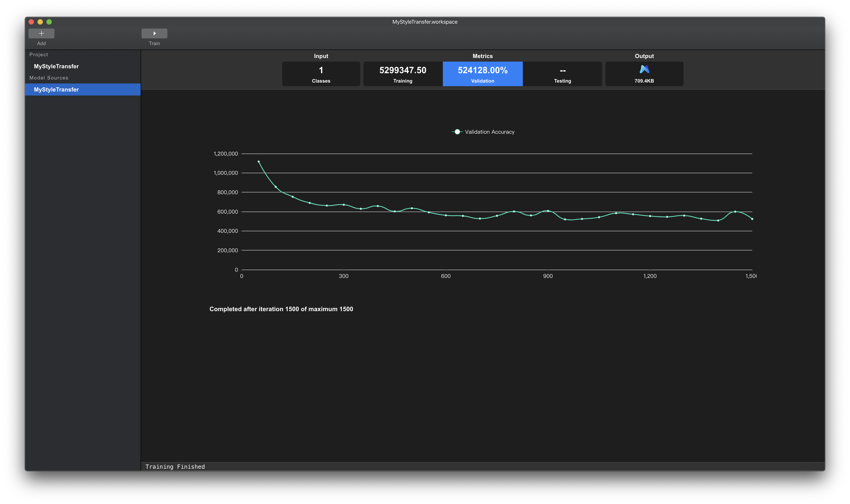850x504 pixels.
Task: Click the red close window button
Action: pos(31,22)
